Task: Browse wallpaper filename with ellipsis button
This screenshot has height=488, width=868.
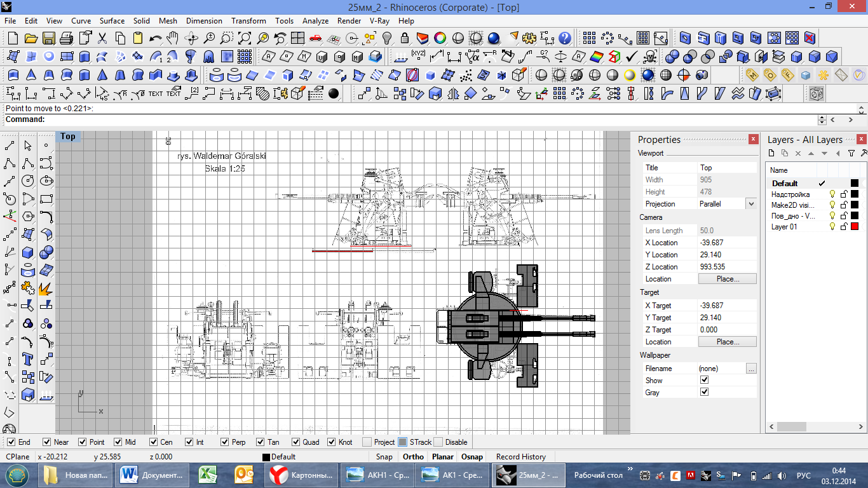Action: click(751, 369)
